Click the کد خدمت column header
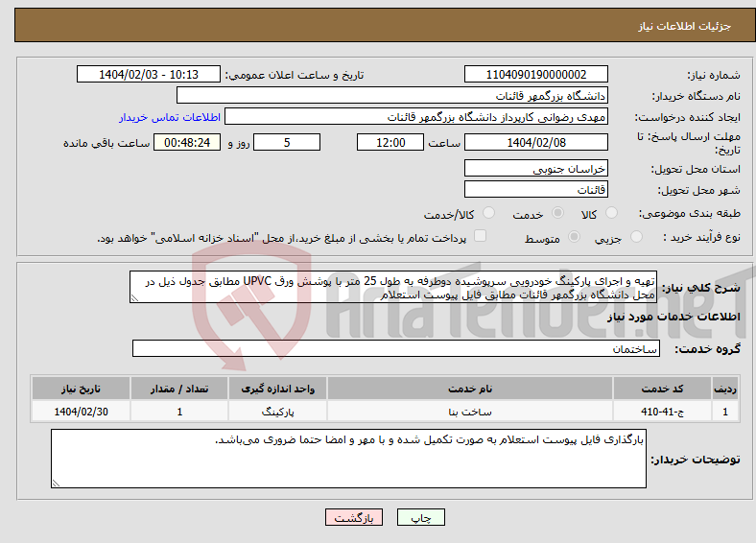Image resolution: width=756 pixels, height=543 pixels. tap(663, 389)
